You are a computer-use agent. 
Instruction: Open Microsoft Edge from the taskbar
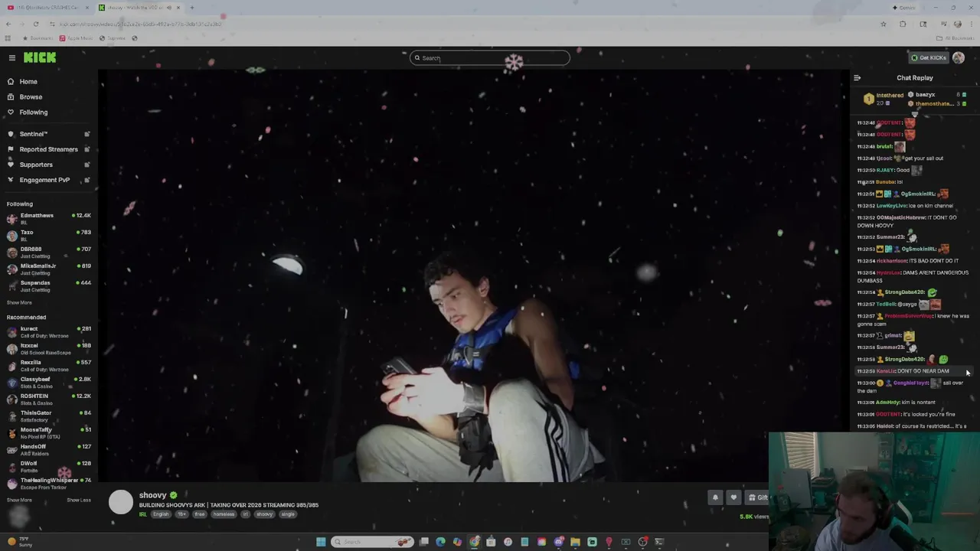pyautogui.click(x=440, y=542)
